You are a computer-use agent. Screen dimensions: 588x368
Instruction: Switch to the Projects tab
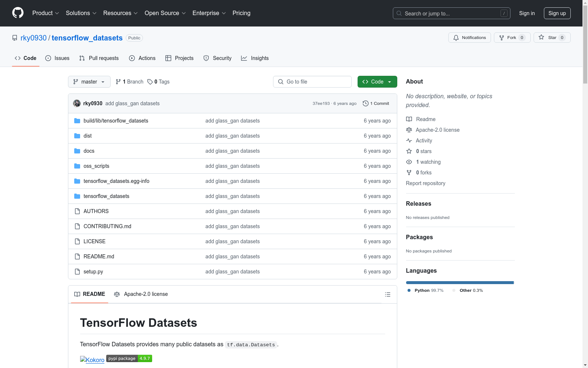179,58
